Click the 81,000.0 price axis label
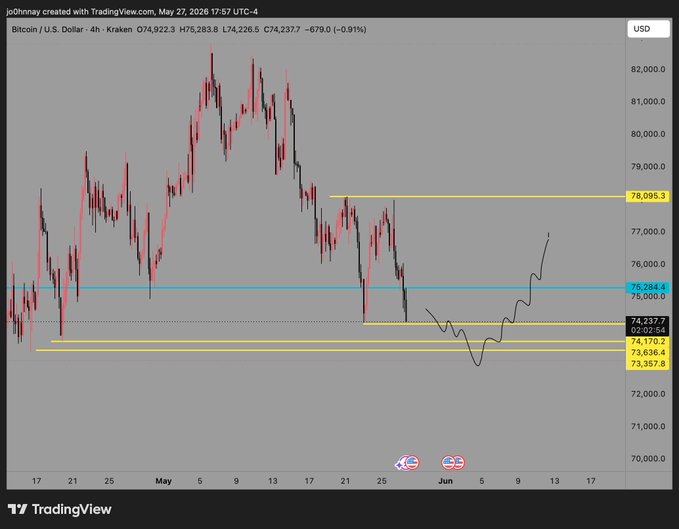 [648, 102]
